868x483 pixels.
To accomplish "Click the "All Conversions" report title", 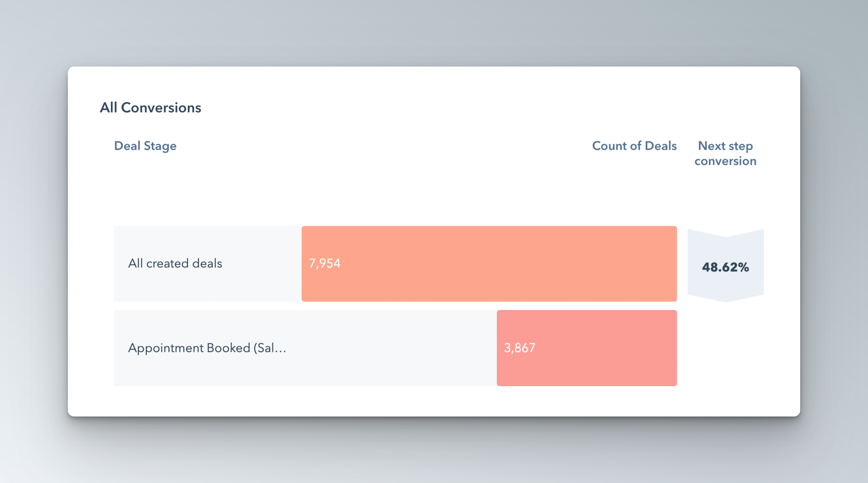I will click(x=150, y=108).
